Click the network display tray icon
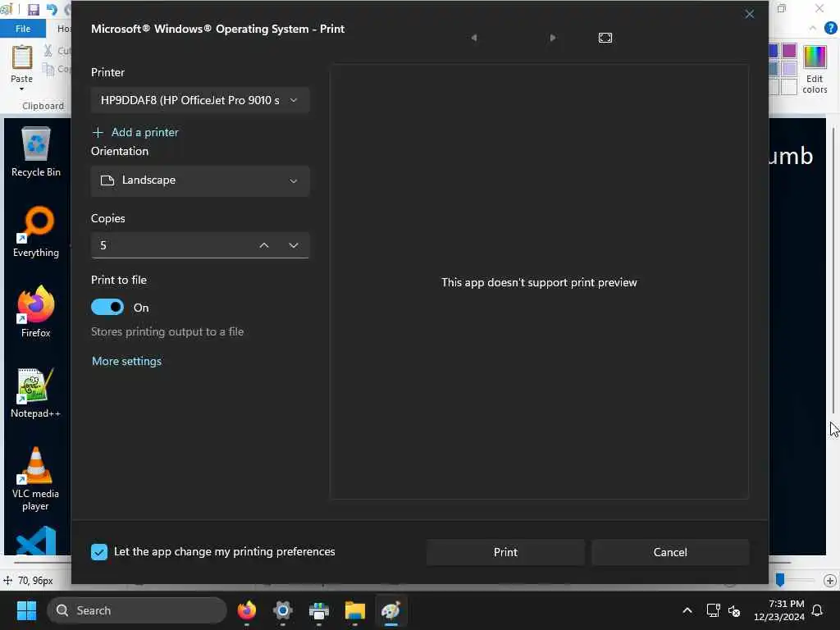This screenshot has width=840, height=630. (713, 610)
